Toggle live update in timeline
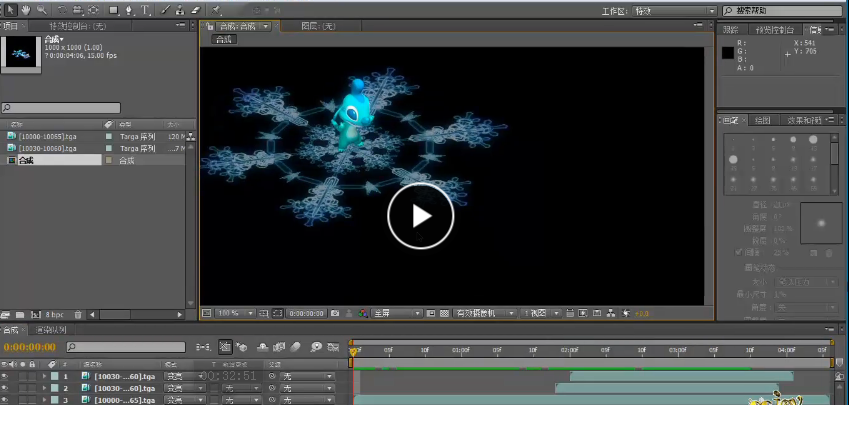The width and height of the screenshot is (849, 428). click(x=225, y=347)
